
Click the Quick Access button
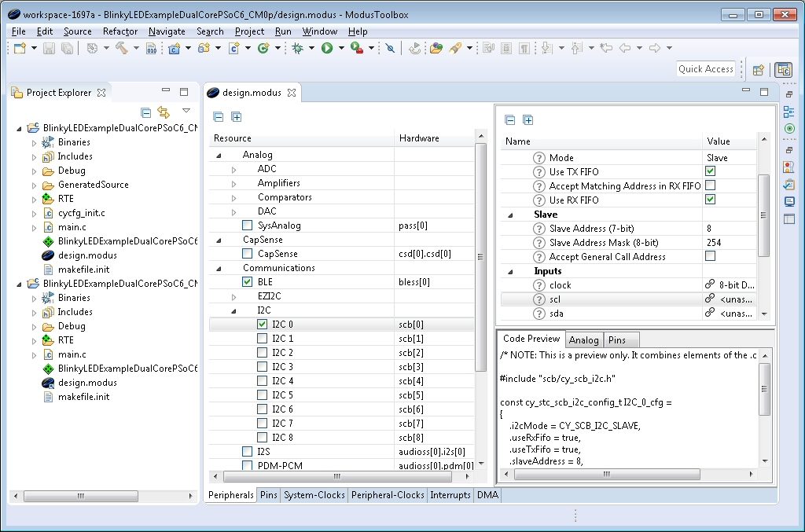(x=705, y=68)
